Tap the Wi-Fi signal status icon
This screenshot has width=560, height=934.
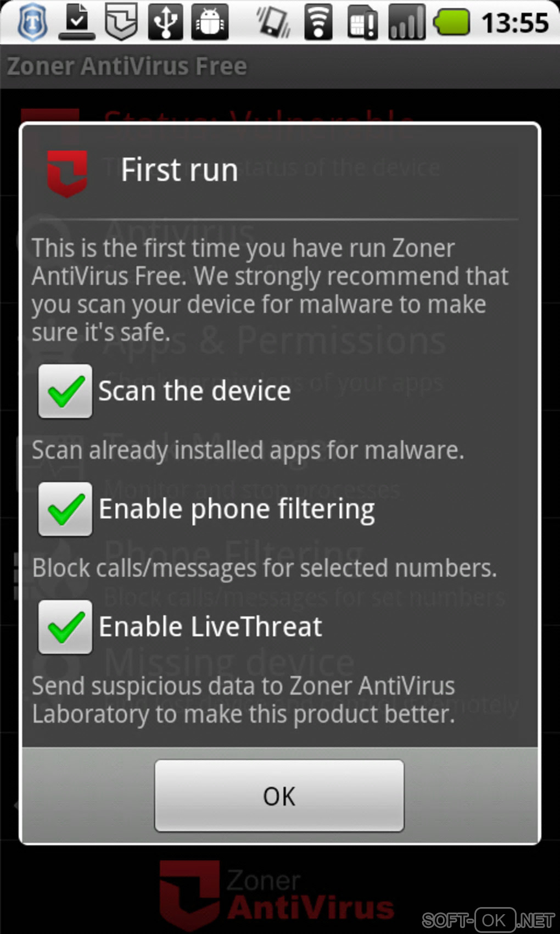[x=318, y=23]
